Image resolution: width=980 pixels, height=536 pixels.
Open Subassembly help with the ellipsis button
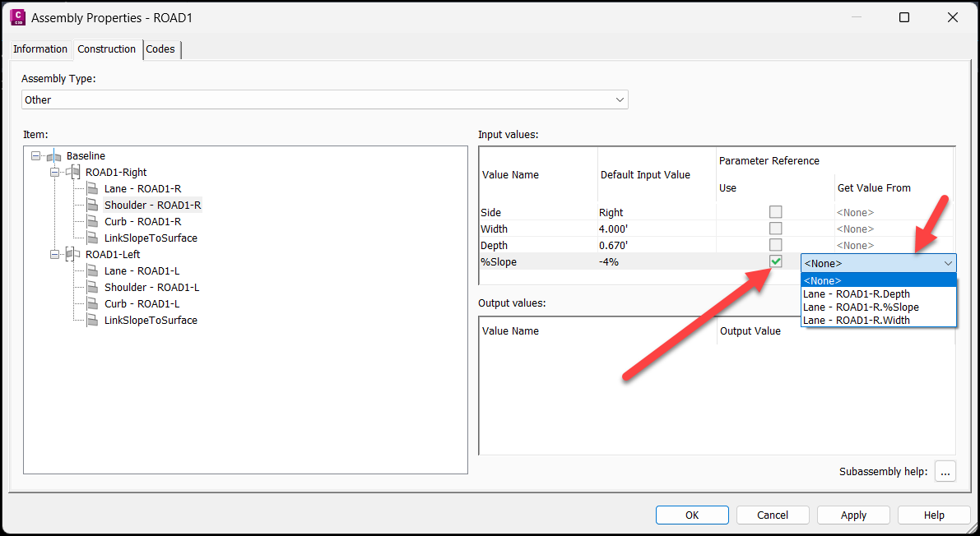[x=945, y=472]
